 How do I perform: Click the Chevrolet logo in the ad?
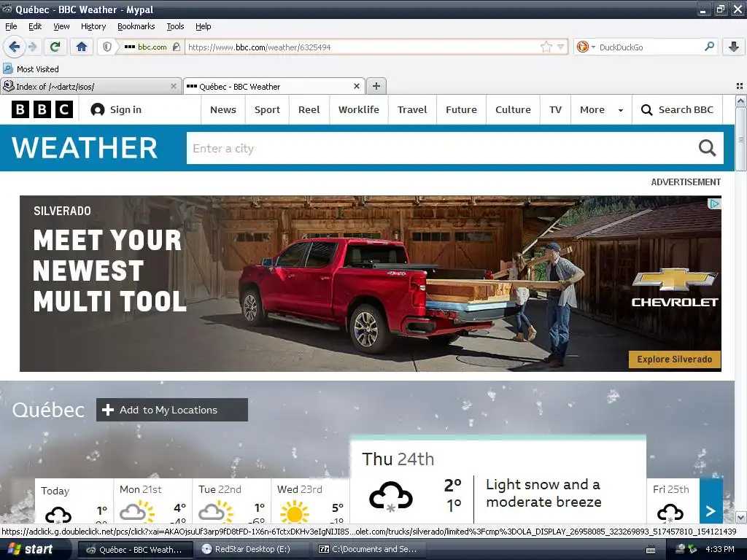tap(674, 287)
